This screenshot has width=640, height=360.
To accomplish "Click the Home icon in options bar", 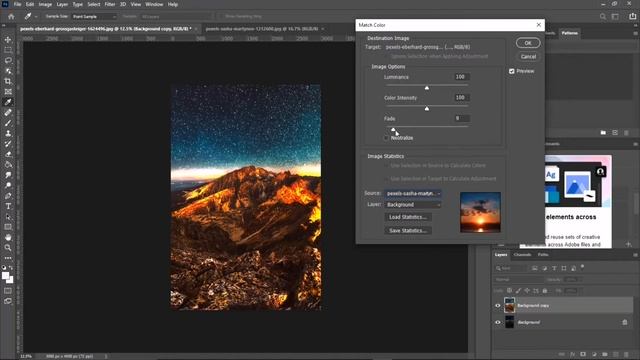I will coord(11,16).
